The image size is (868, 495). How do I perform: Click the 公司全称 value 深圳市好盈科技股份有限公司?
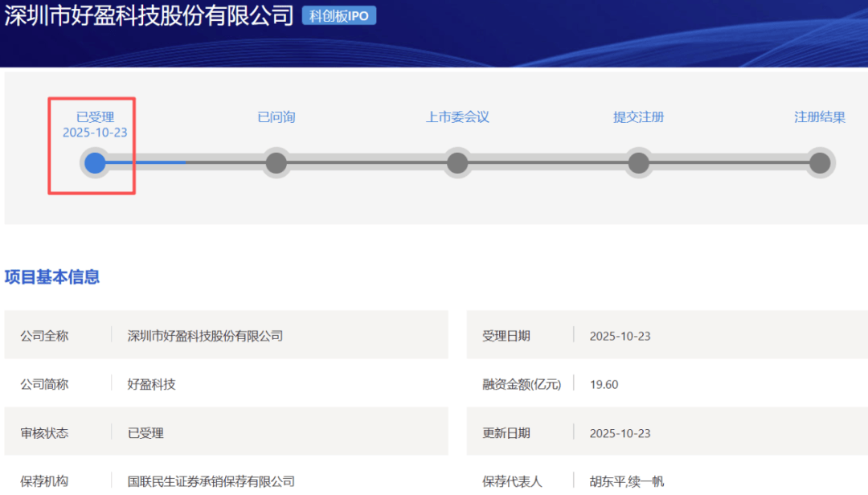206,336
